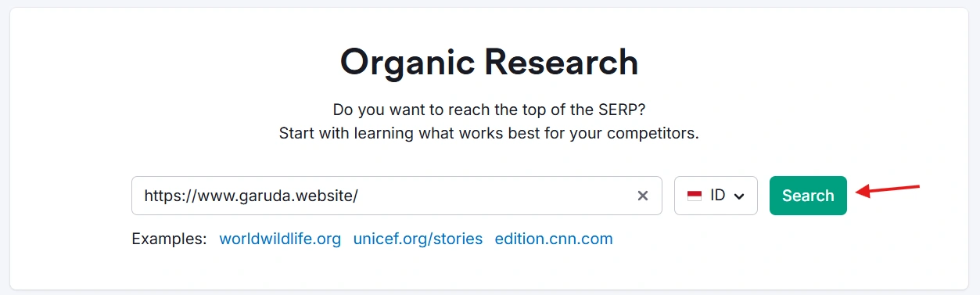The height and width of the screenshot is (295, 980).
Task: Click the "works best for your competitors" line
Action: tap(489, 133)
